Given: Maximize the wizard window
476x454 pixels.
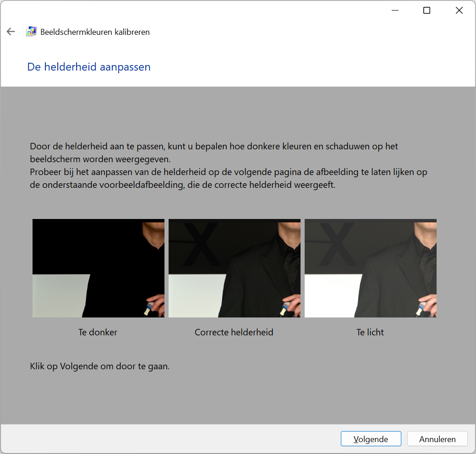Looking at the screenshot, I should (427, 10).
